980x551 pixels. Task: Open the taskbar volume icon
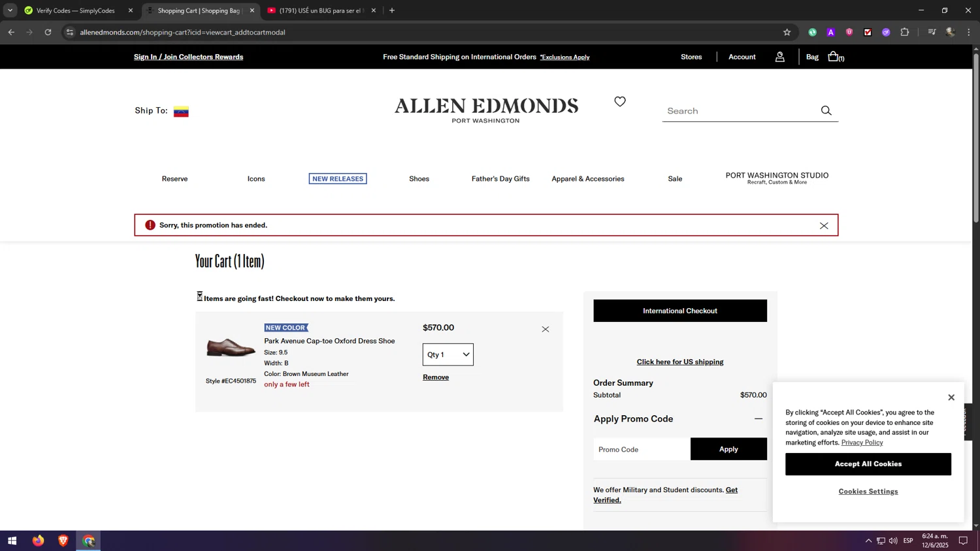tap(893, 541)
